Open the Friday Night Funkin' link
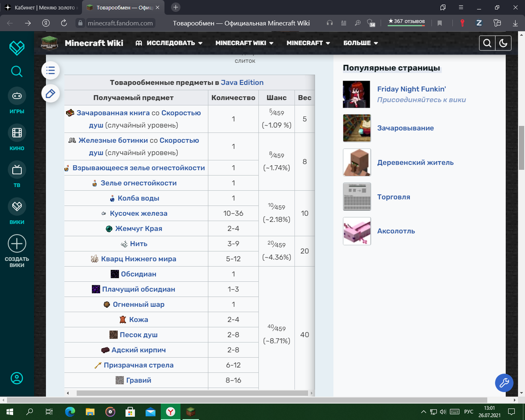This screenshot has width=525, height=420. (411, 89)
